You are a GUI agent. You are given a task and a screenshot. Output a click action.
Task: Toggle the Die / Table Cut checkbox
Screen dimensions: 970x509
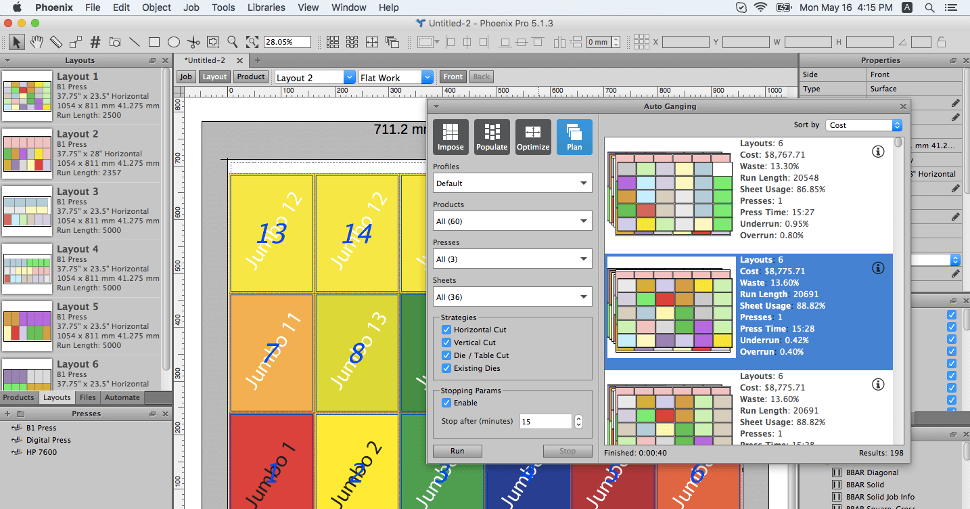coord(446,355)
